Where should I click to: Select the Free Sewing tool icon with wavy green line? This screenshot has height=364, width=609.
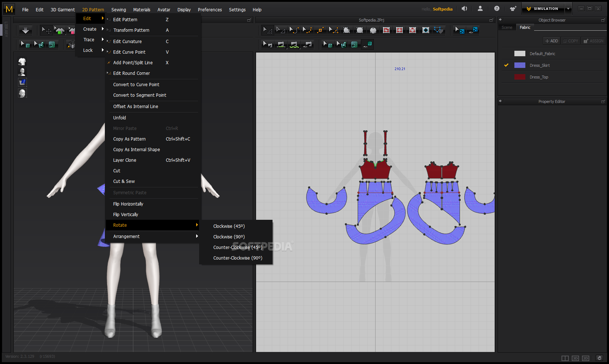point(294,44)
